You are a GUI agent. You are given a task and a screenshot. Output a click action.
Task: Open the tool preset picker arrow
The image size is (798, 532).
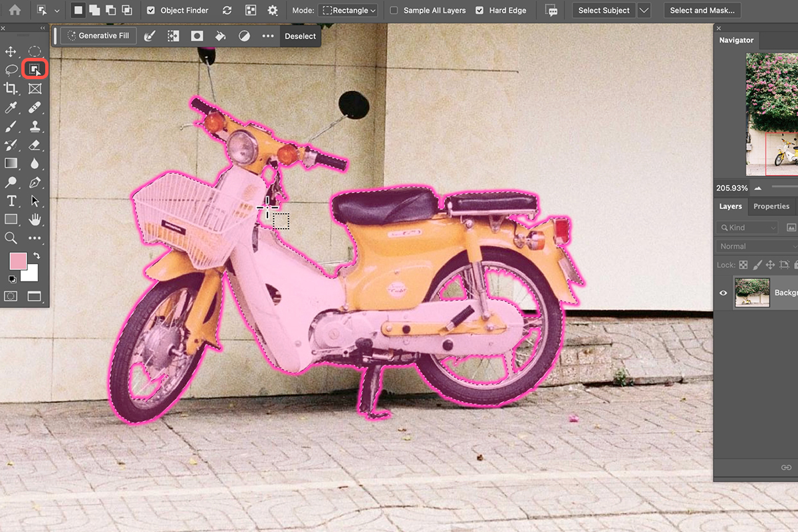coord(57,11)
